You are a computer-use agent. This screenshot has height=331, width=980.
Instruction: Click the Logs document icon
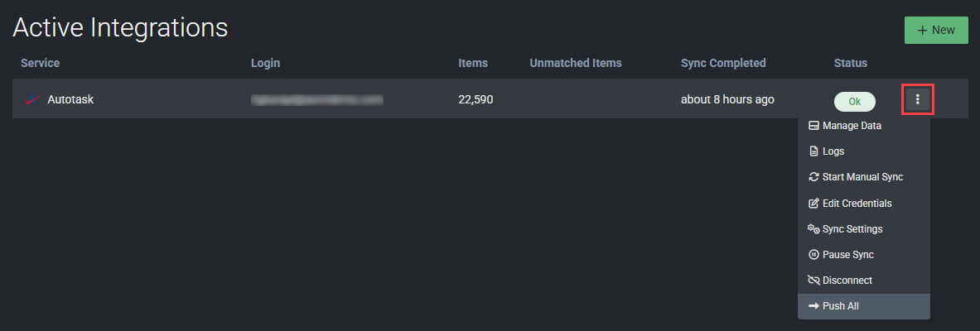[813, 151]
